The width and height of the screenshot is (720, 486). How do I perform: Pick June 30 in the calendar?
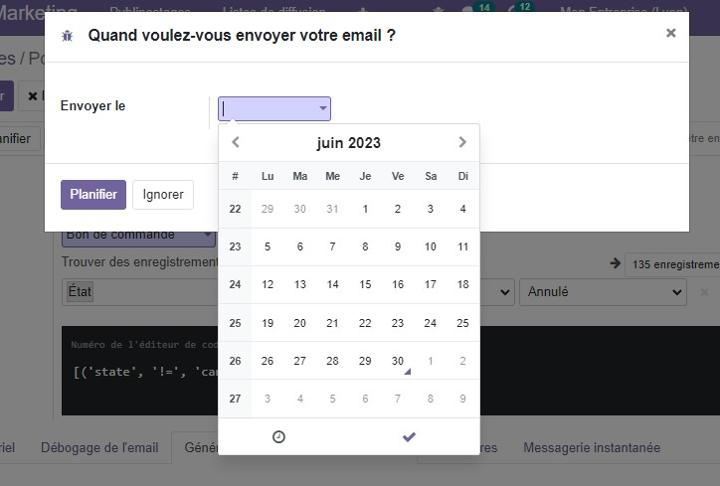tap(398, 361)
